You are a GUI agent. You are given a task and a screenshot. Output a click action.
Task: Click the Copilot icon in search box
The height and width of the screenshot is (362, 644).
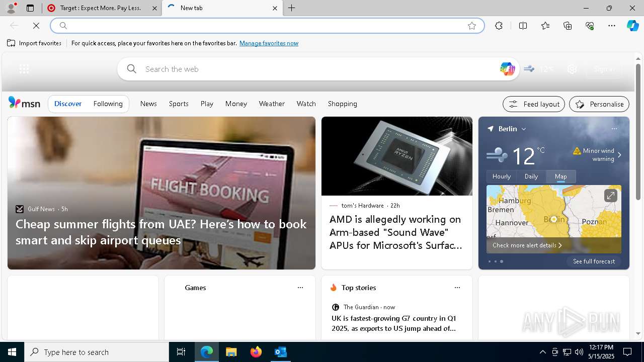(507, 69)
